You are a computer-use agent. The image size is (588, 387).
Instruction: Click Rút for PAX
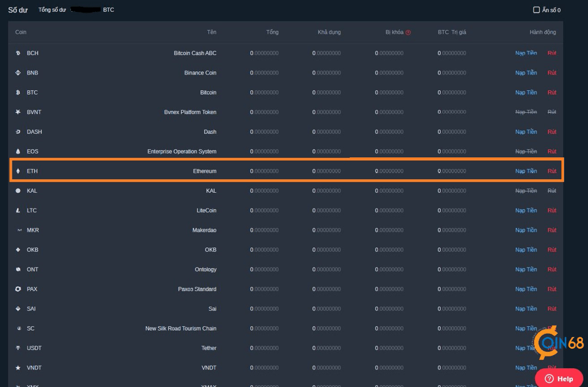pyautogui.click(x=552, y=289)
